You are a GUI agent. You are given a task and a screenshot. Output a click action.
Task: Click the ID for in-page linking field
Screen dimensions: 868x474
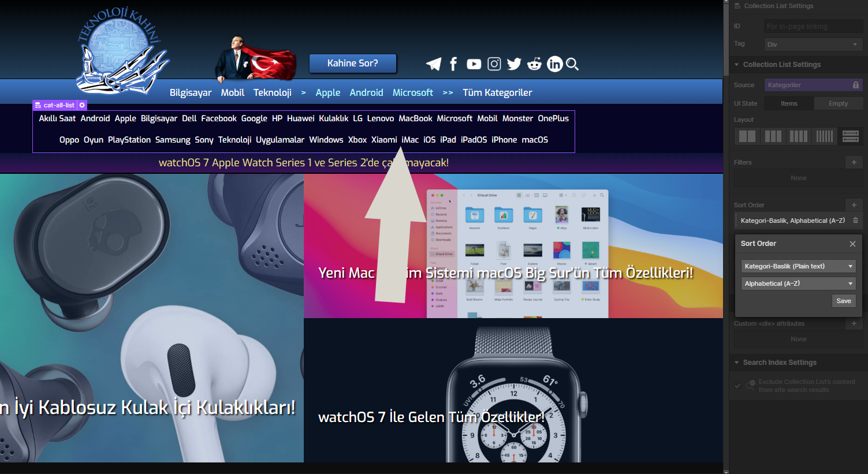813,27
